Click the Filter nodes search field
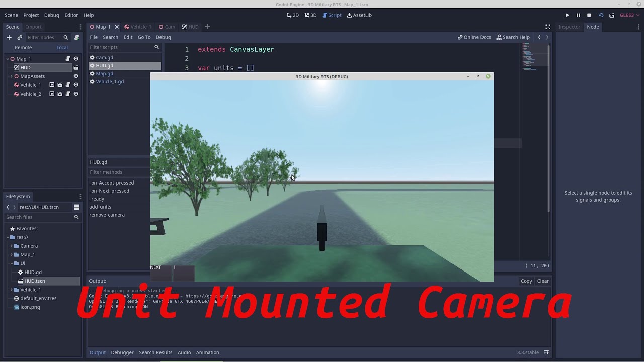This screenshot has height=362, width=644. [x=48, y=37]
